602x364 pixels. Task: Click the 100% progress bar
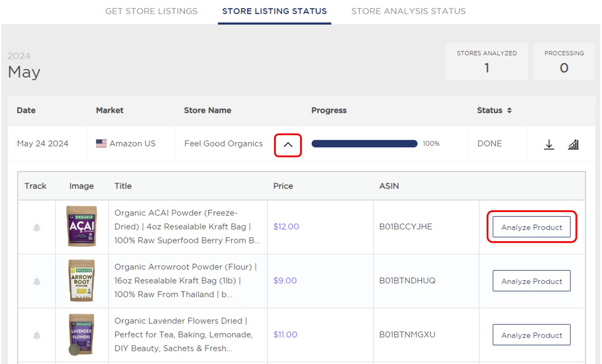pos(364,144)
